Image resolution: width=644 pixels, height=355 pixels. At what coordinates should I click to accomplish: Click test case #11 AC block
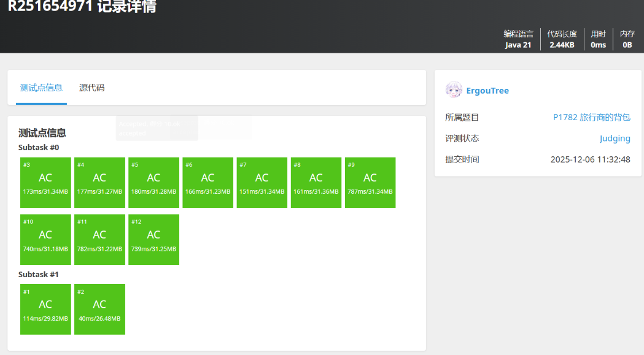click(99, 240)
